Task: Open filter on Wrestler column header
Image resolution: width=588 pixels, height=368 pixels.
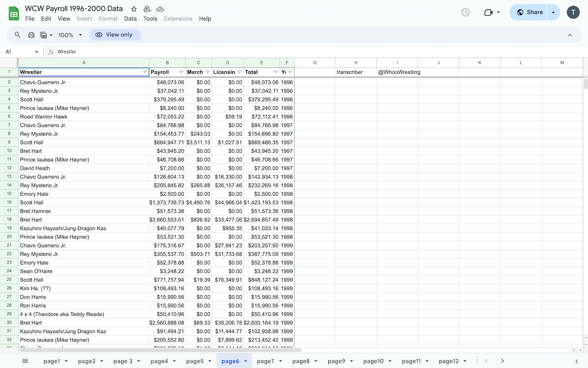Action: point(145,72)
